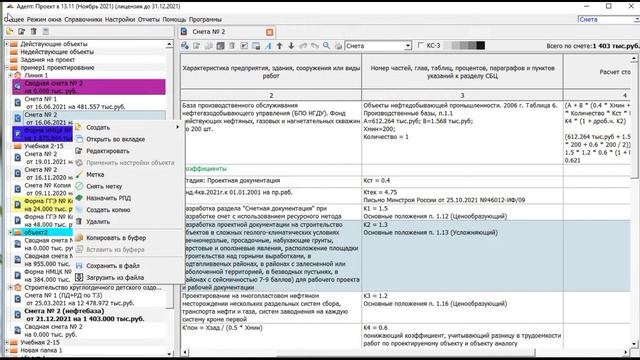
Task: Click the create-new-folder icon in left panel toolbar
Action: [x=9, y=31]
